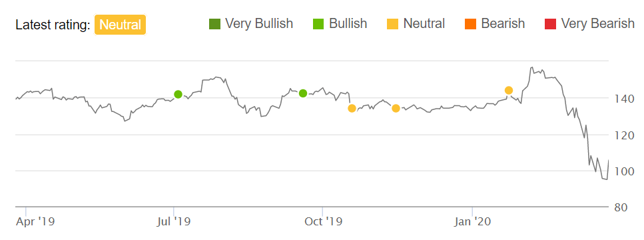644x240 pixels.
Task: Click the Bearish orange legend swatch
Action: click(x=471, y=24)
